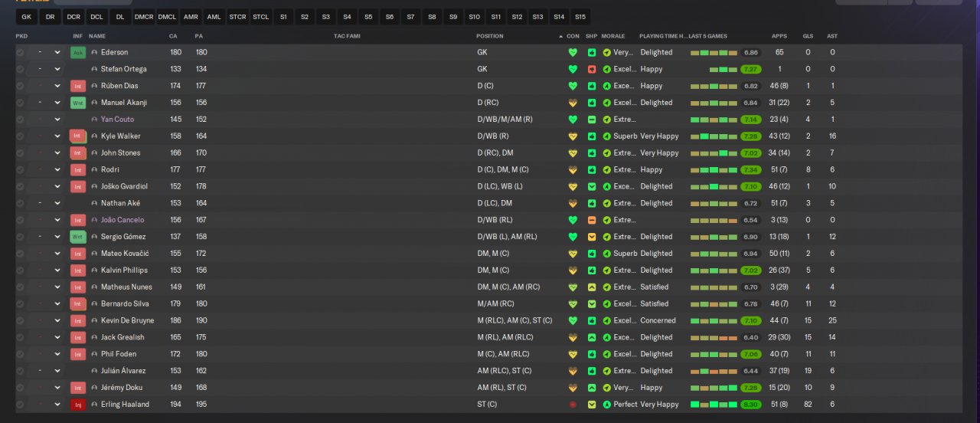Open position dropdown chevron for Jack Grealish
The image size is (980, 423).
coord(57,337)
